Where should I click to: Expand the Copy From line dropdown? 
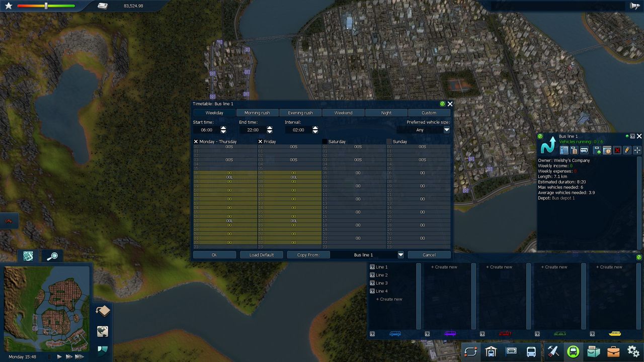400,255
